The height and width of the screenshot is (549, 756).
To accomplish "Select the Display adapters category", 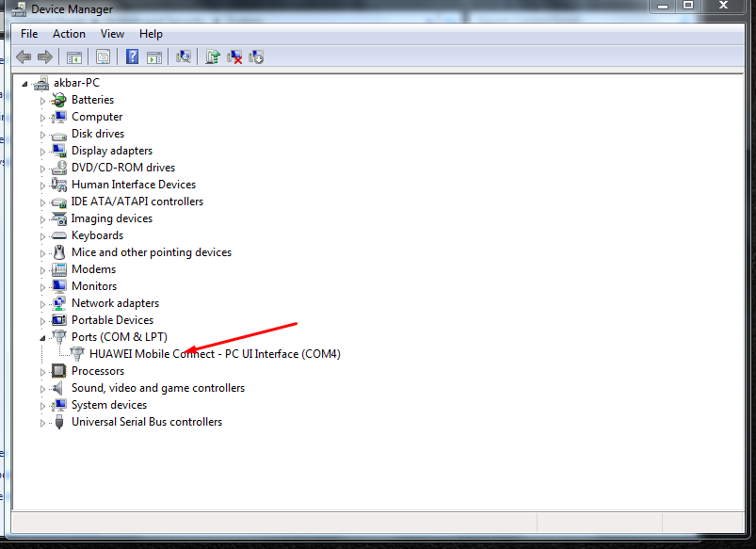I will pos(111,150).
